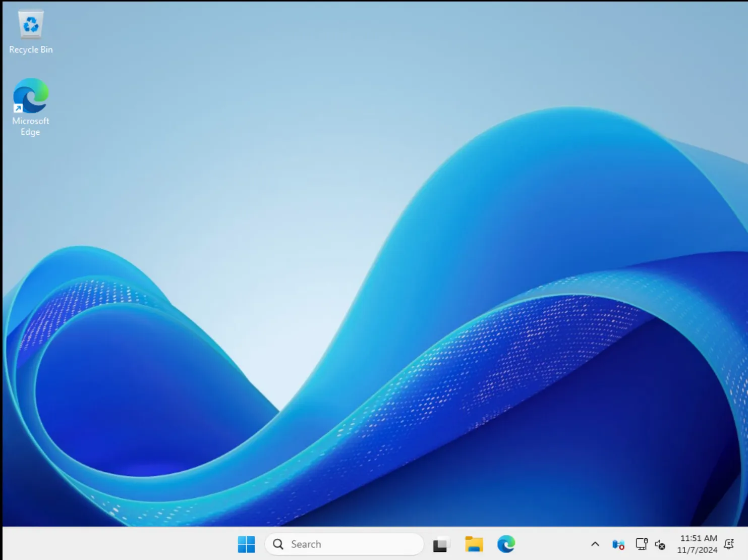Click the magnifier icon in Search

tap(277, 544)
